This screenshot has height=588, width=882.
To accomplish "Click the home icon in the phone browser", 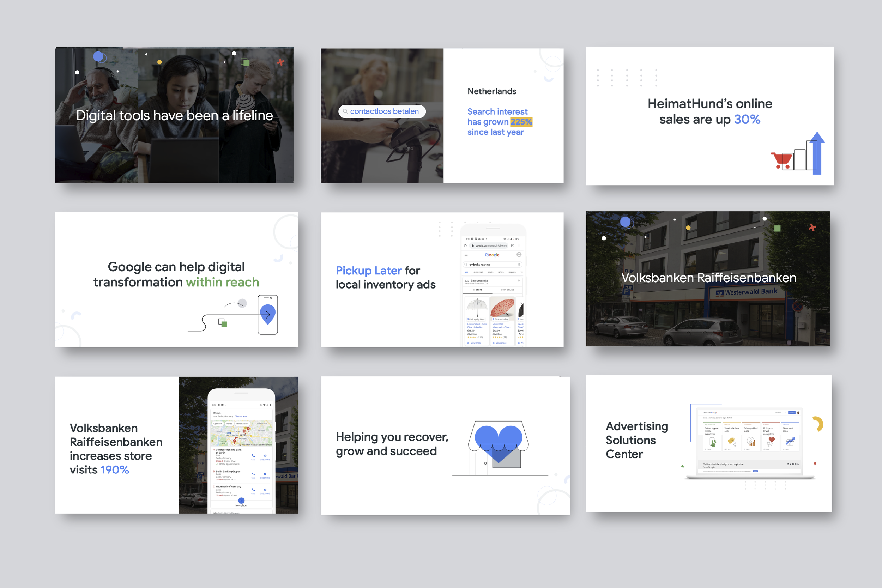I will 465,245.
